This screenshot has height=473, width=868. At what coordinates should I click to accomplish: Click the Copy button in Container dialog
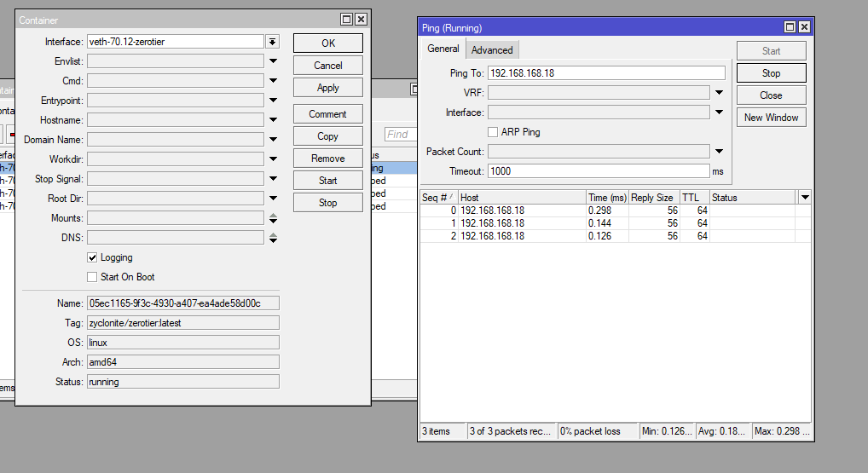[327, 136]
